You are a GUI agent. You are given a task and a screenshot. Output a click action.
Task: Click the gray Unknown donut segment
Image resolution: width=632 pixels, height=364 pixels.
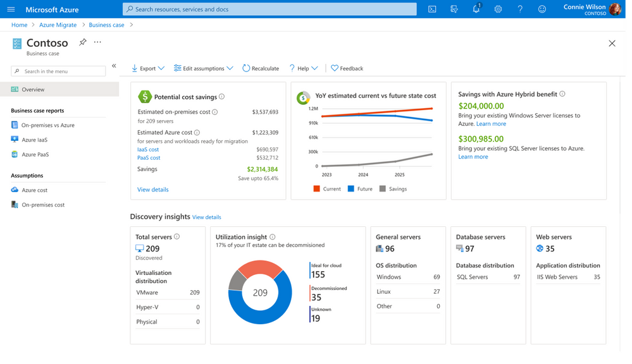(236, 281)
